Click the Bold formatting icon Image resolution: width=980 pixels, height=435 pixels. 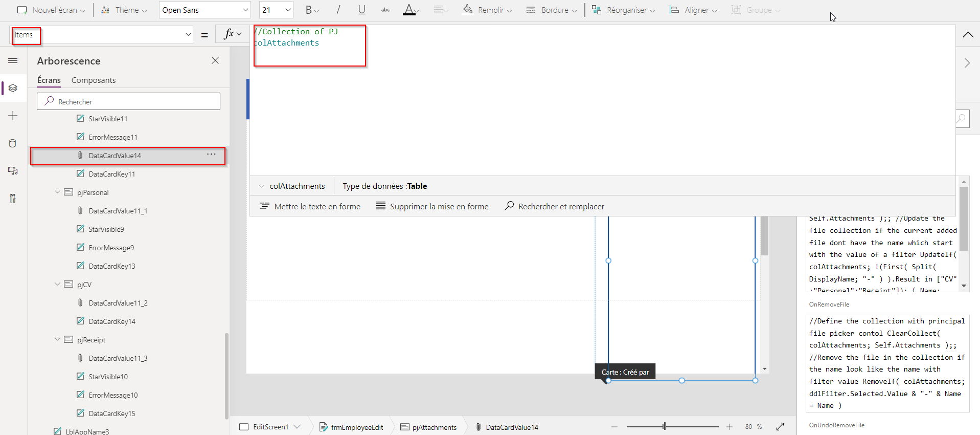309,10
